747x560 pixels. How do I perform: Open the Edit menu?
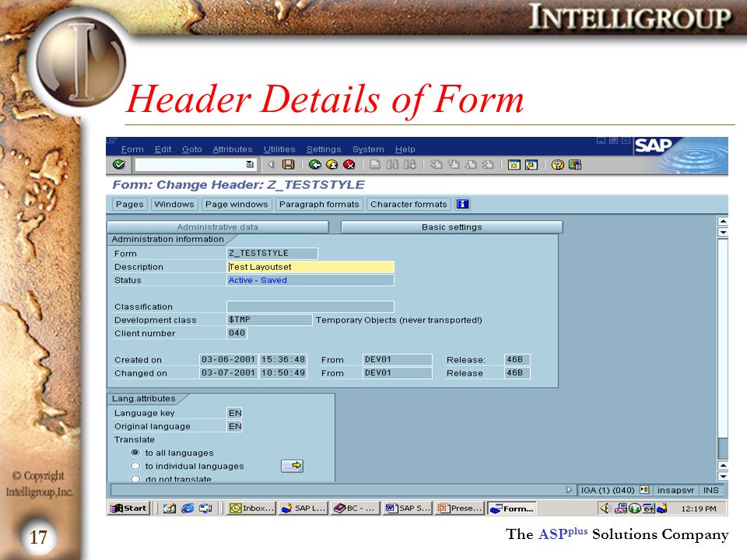pos(163,149)
